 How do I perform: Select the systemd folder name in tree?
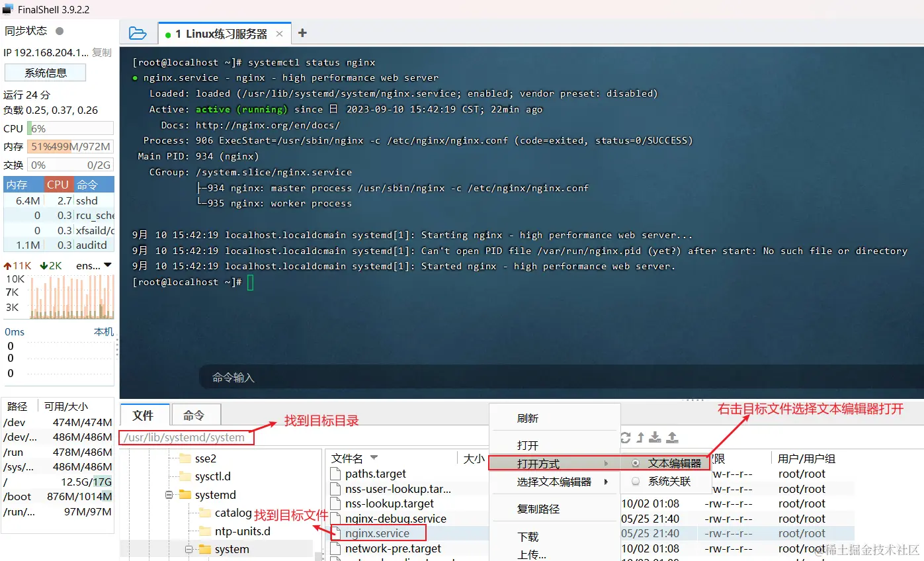(216, 495)
